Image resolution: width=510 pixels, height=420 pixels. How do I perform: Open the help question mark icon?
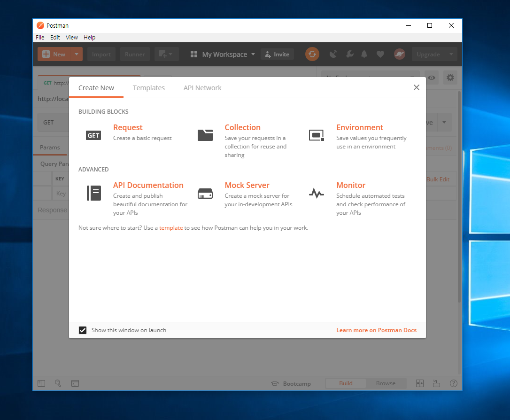click(453, 383)
